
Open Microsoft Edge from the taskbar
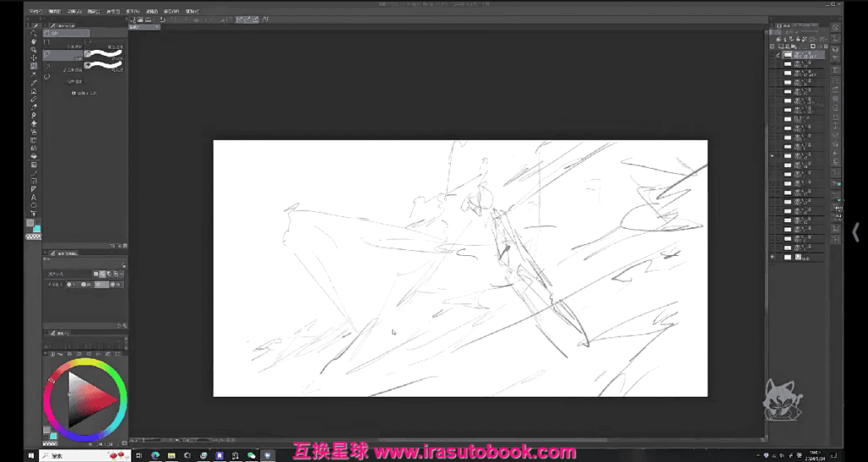tap(156, 456)
